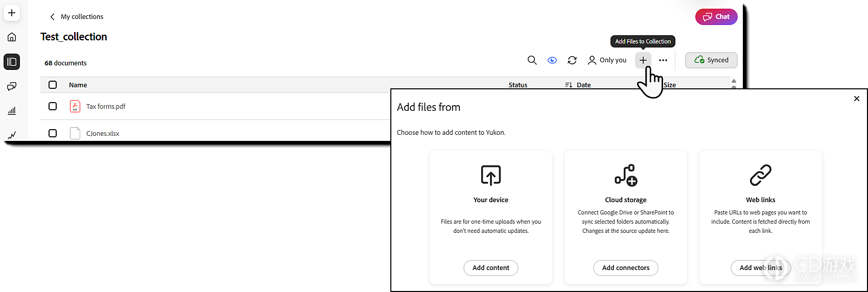868x292 pixels.
Task: Open the line graph sidebar icon
Action: (x=12, y=135)
